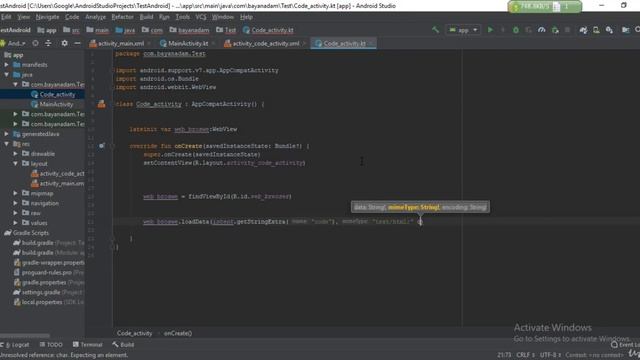Open SDK Manager icon

[x=609, y=30]
